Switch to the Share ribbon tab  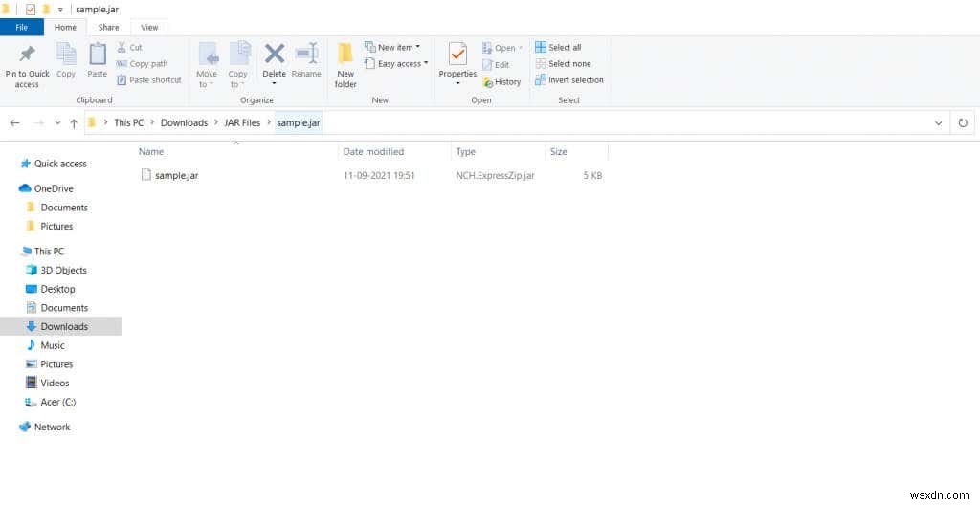point(109,28)
